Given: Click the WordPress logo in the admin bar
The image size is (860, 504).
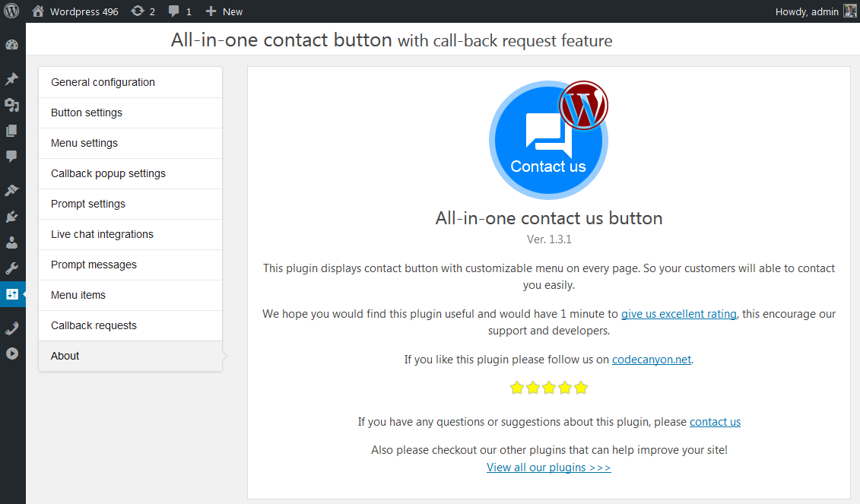Looking at the screenshot, I should click(x=11, y=11).
